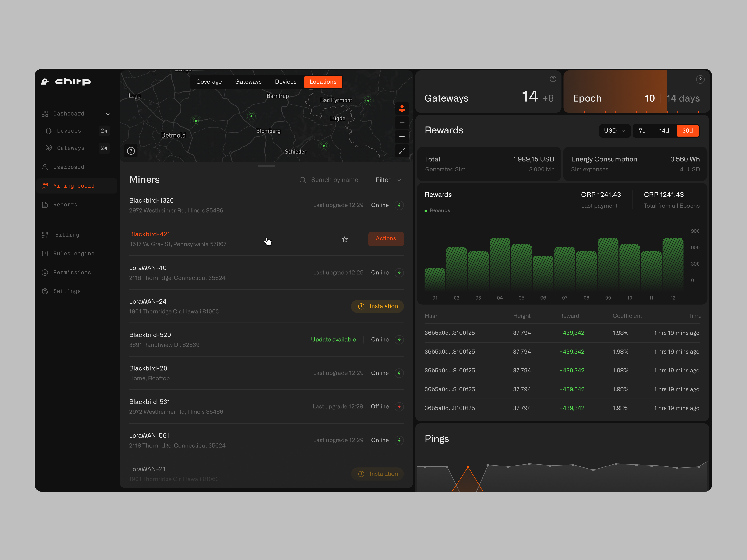Click the clock icon on LoraWAN-24 Instalation badge

click(x=361, y=306)
